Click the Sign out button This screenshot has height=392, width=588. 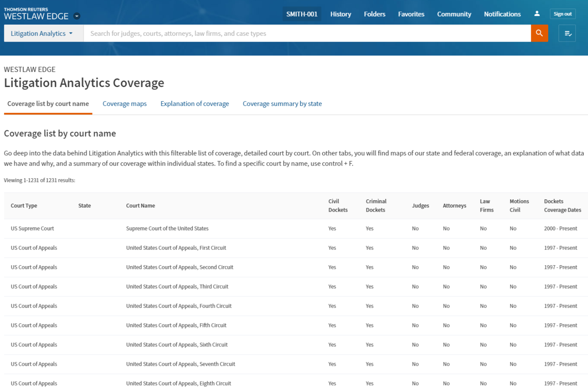point(563,14)
